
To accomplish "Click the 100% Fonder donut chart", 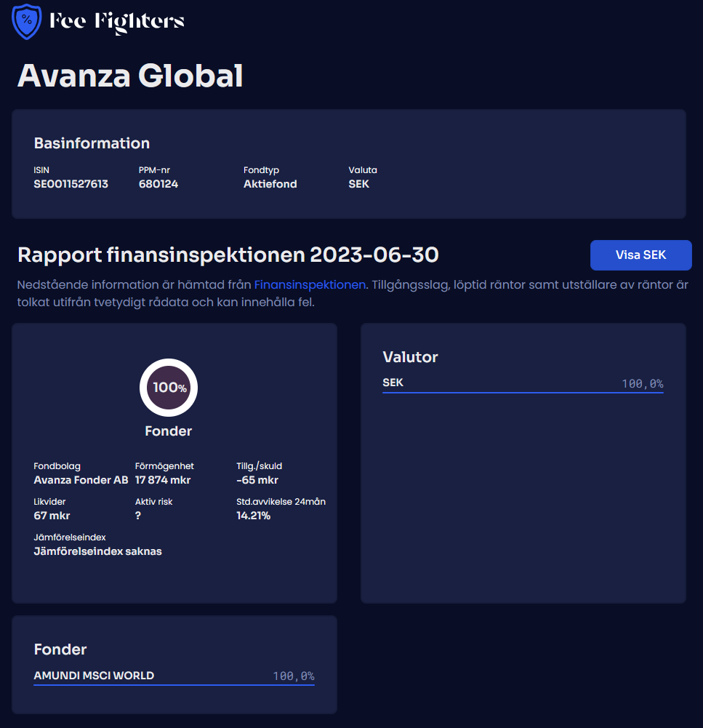I will coord(169,388).
